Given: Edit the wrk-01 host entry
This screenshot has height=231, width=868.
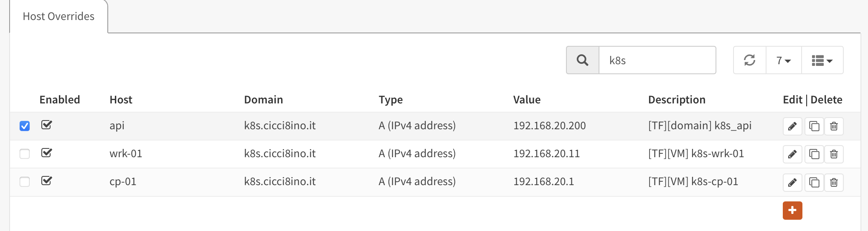Looking at the screenshot, I should (x=792, y=154).
